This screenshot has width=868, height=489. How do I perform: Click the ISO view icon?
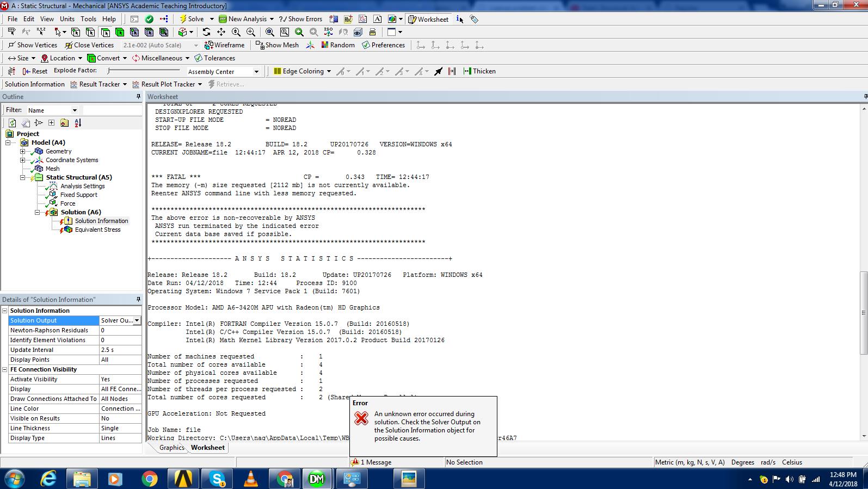(328, 32)
